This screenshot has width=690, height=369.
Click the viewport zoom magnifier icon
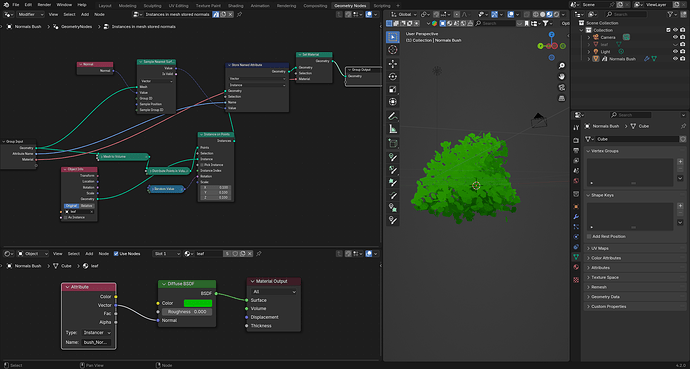[x=562, y=66]
